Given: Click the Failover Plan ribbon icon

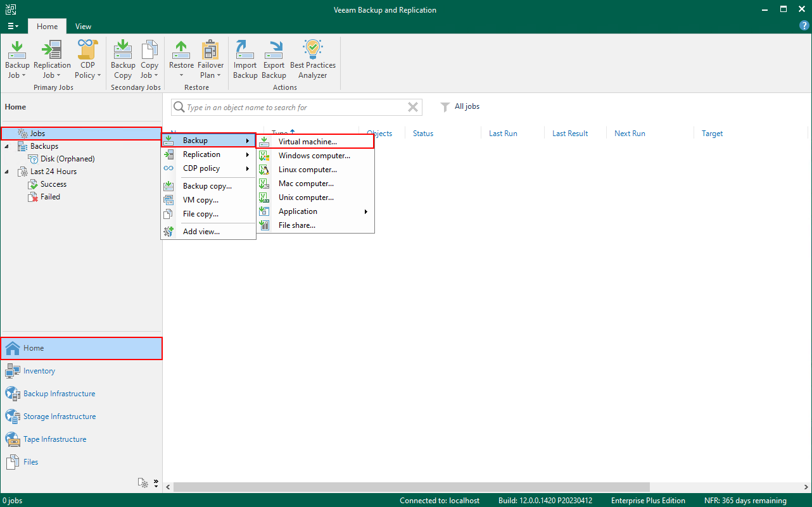Looking at the screenshot, I should point(210,49).
